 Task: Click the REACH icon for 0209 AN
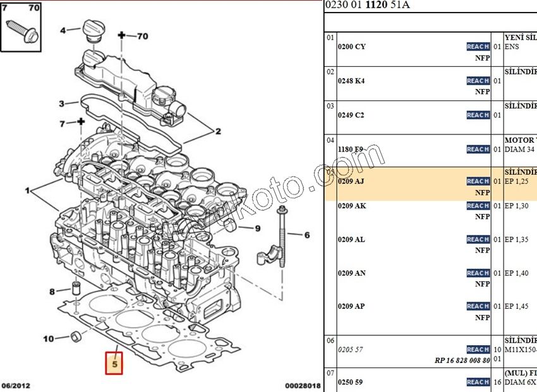pyautogui.click(x=477, y=273)
